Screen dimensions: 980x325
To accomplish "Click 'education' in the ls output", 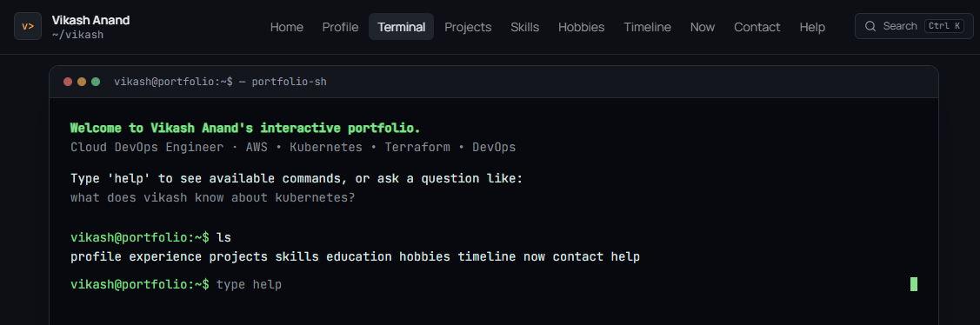I will tap(359, 257).
